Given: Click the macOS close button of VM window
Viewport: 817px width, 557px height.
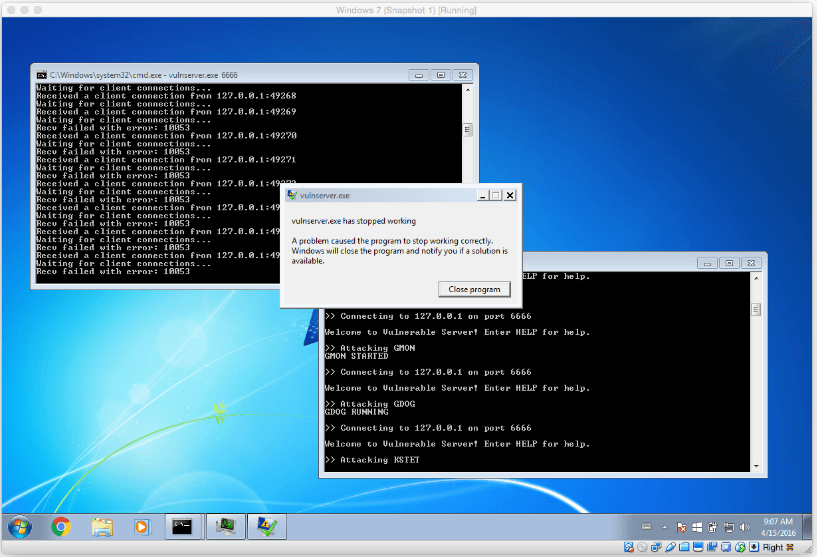Looking at the screenshot, I should coord(11,10).
